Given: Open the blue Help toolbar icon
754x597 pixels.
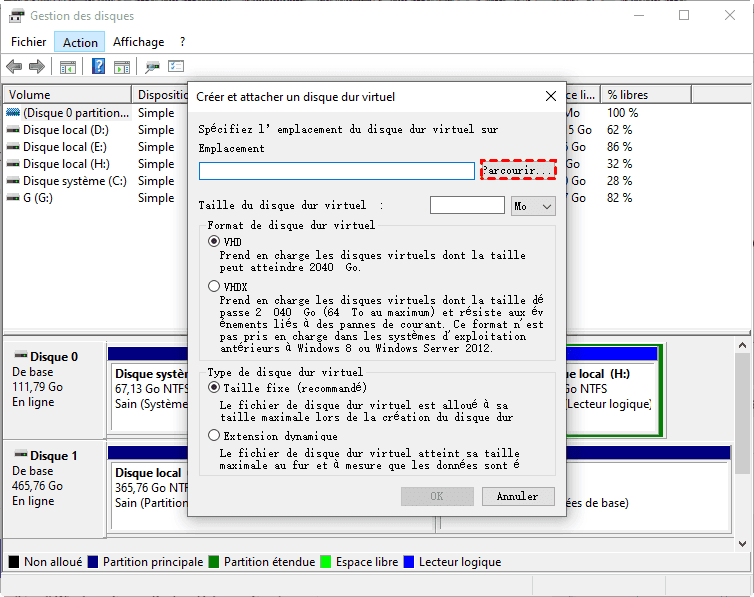Looking at the screenshot, I should click(99, 67).
